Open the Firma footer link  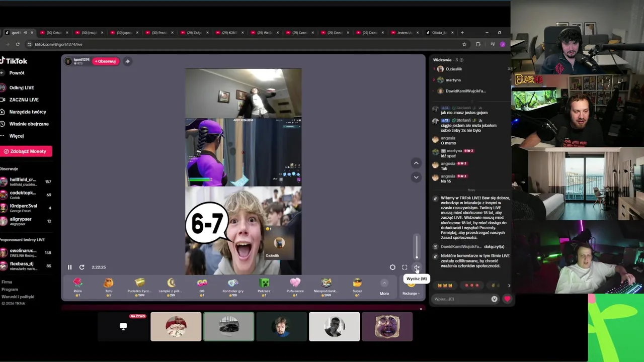pos(7,282)
